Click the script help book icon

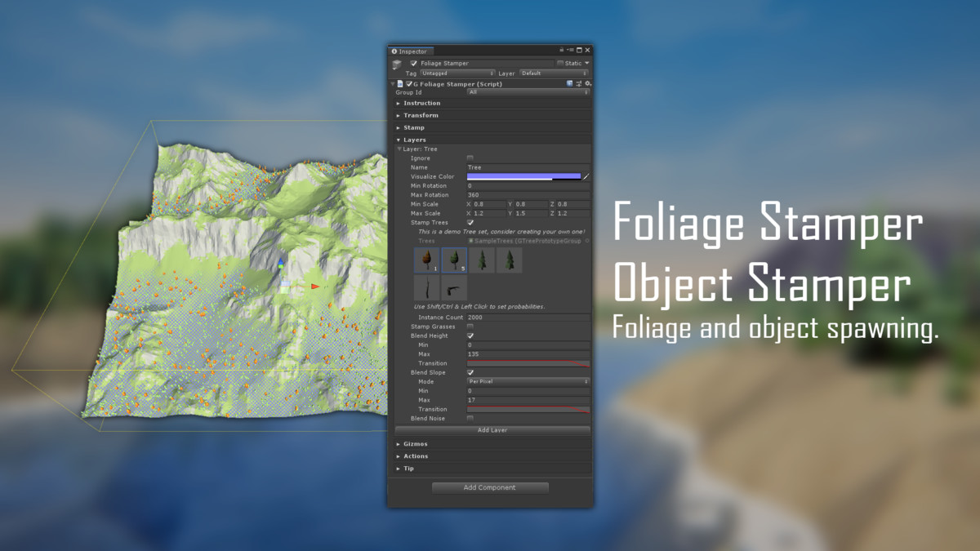pyautogui.click(x=570, y=83)
